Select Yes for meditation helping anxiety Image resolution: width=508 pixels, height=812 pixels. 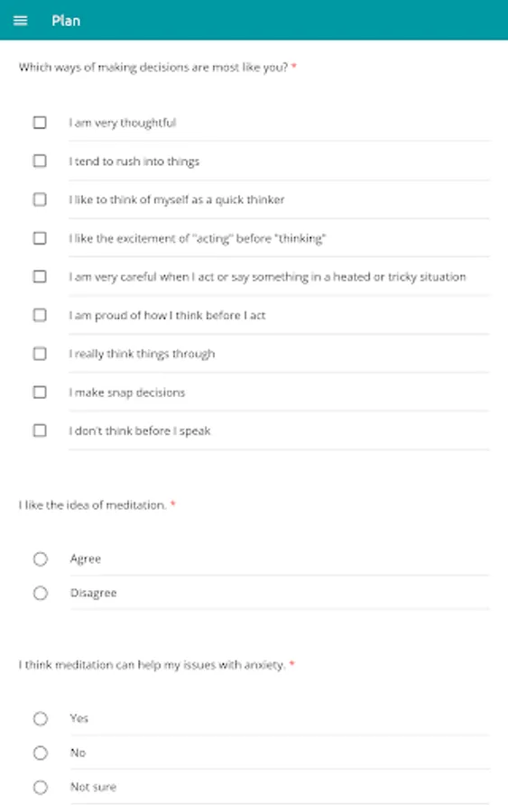point(41,719)
